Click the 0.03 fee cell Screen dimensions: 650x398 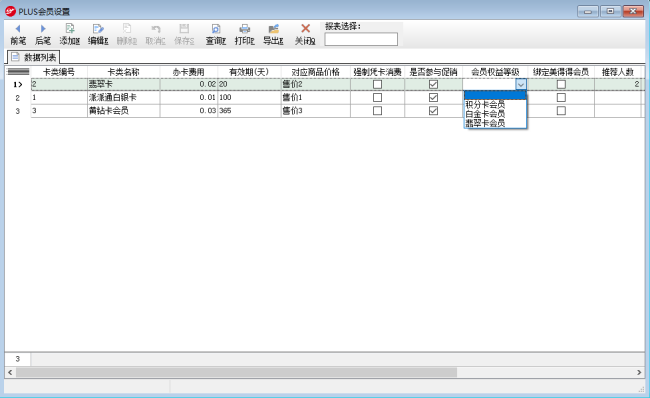189,111
